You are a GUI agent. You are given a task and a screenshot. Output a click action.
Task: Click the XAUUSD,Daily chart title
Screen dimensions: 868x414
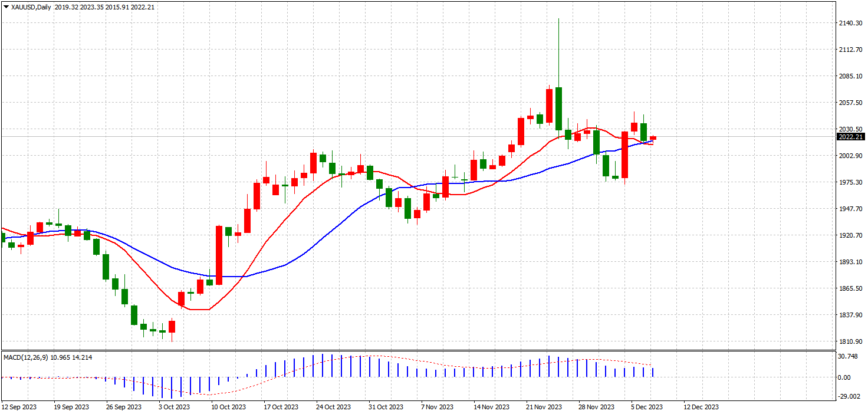click(31, 7)
